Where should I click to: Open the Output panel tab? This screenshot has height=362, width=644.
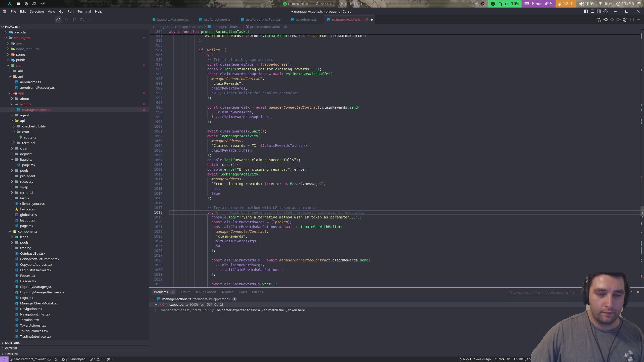tap(184, 292)
